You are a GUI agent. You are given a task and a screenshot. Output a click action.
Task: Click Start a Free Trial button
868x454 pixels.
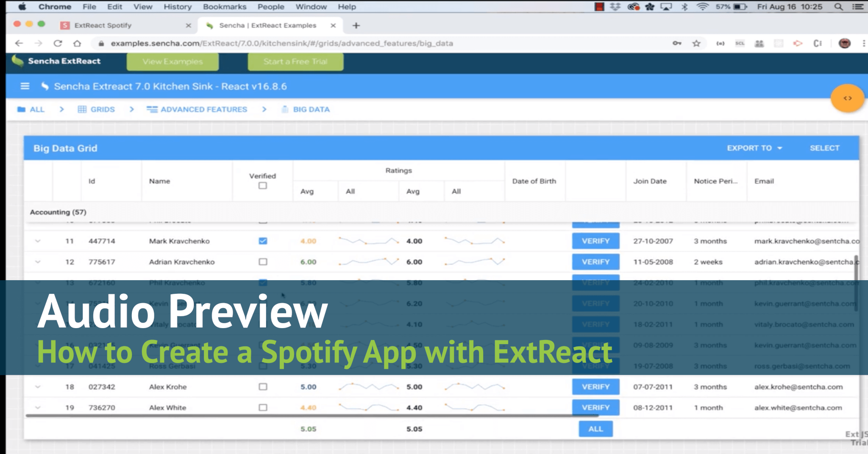[295, 61]
